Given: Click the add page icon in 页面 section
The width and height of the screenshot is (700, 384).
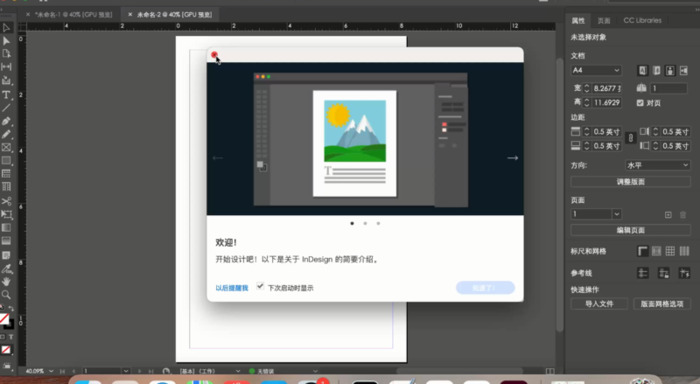Looking at the screenshot, I should (x=668, y=215).
